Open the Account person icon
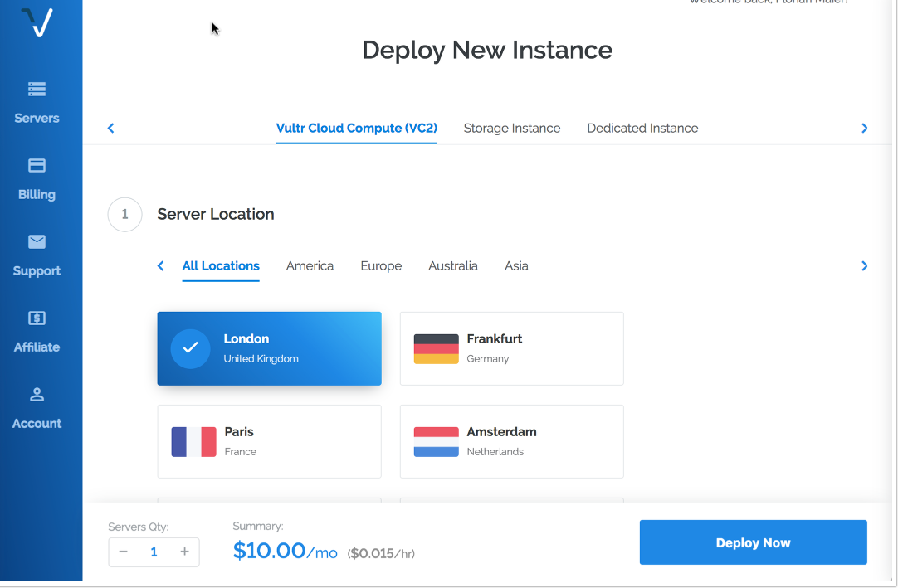Screen dimensions: 898x588 37,395
